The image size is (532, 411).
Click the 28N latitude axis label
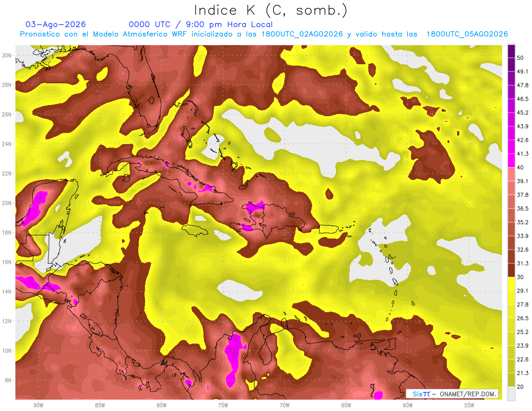pos(7,85)
